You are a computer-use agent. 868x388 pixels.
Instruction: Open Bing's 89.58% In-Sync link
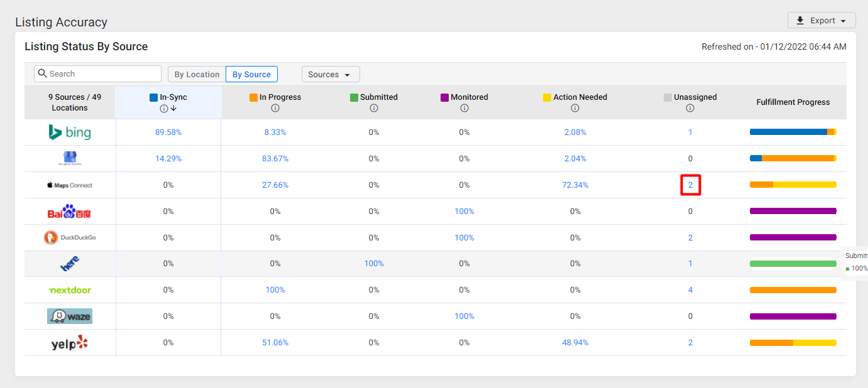(168, 132)
